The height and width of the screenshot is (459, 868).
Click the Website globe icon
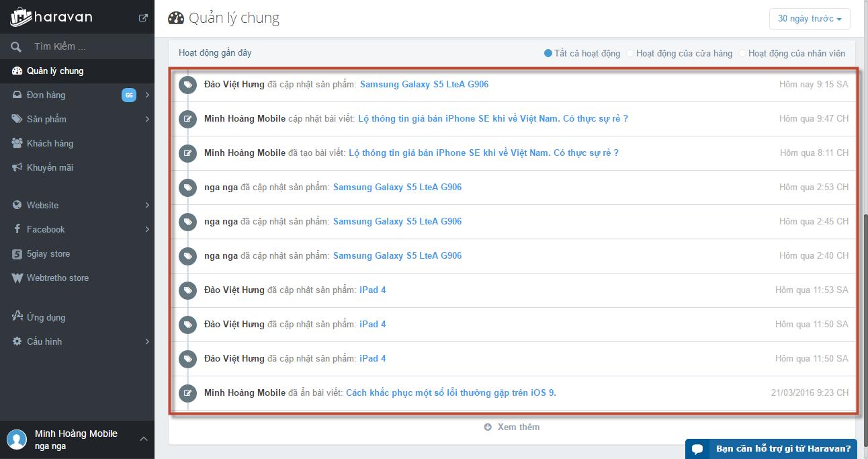[x=17, y=205]
